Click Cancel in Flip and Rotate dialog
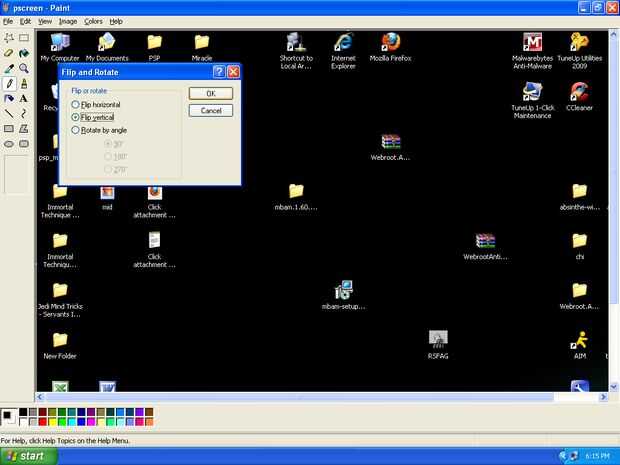Image resolution: width=620 pixels, height=465 pixels. click(211, 110)
